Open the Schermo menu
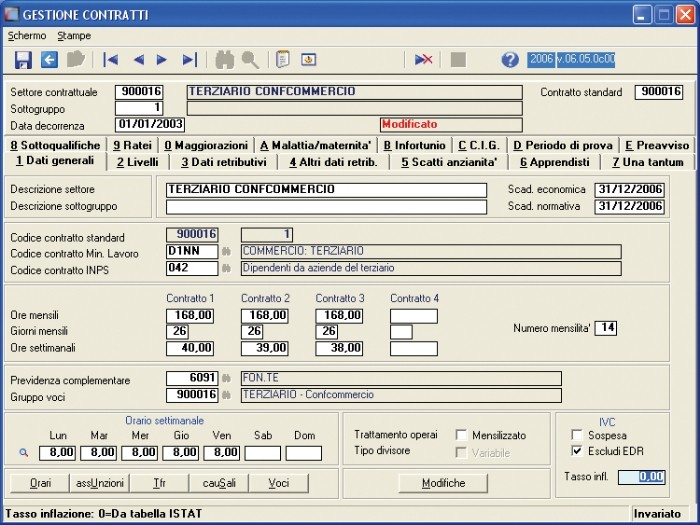The width and height of the screenshot is (700, 525). (x=27, y=36)
